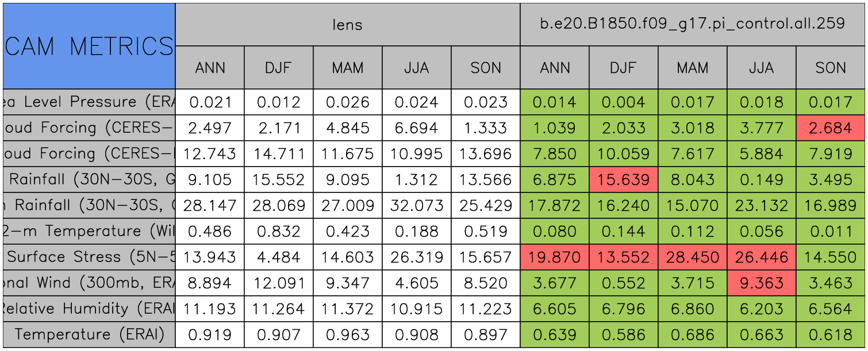868x351 pixels.
Task: Select the red ANN value 19.870
Action: pos(554,257)
